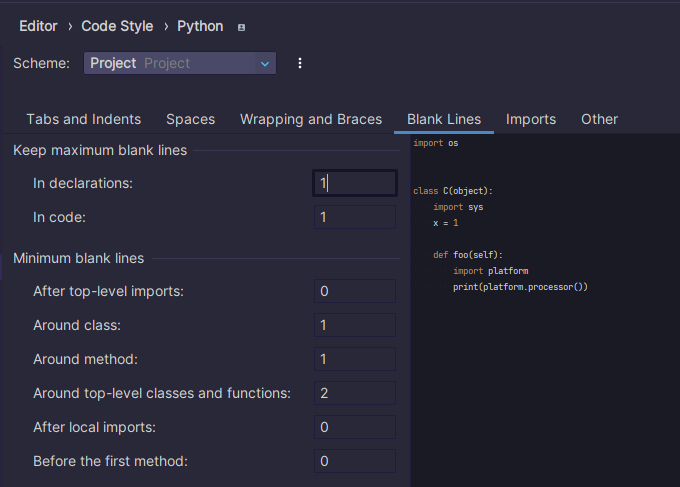Image resolution: width=680 pixels, height=487 pixels.
Task: Focus the In declarations input field
Action: click(355, 183)
